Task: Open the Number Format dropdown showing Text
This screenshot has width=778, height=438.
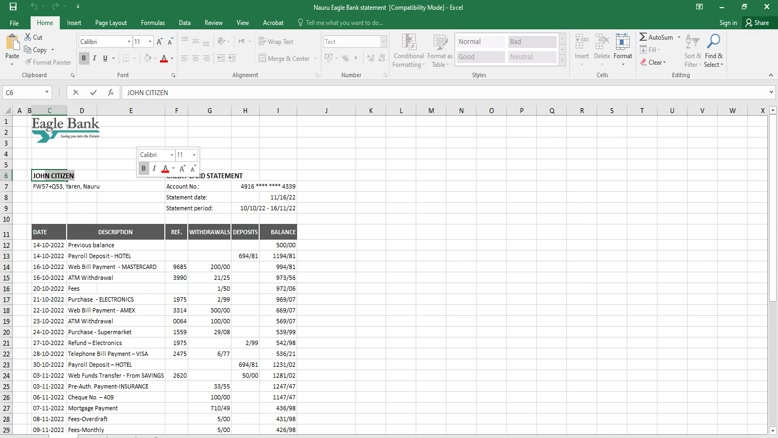Action: coord(383,42)
